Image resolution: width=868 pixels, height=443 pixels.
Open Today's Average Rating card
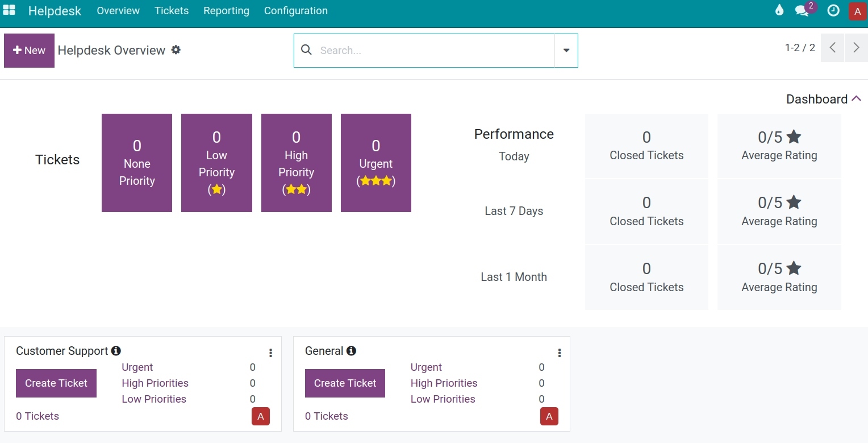tap(779, 146)
